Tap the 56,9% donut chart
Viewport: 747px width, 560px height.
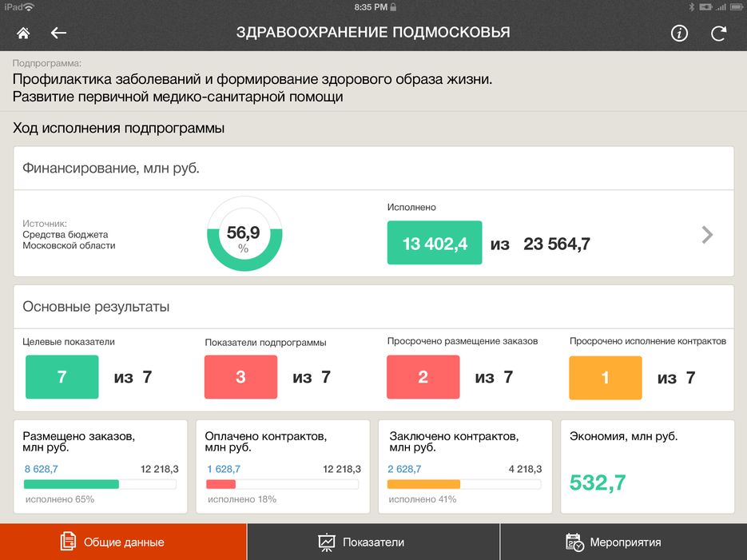[x=244, y=235]
